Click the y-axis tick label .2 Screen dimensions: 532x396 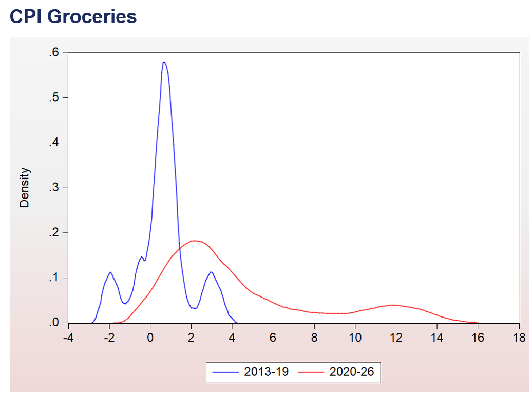(x=54, y=232)
